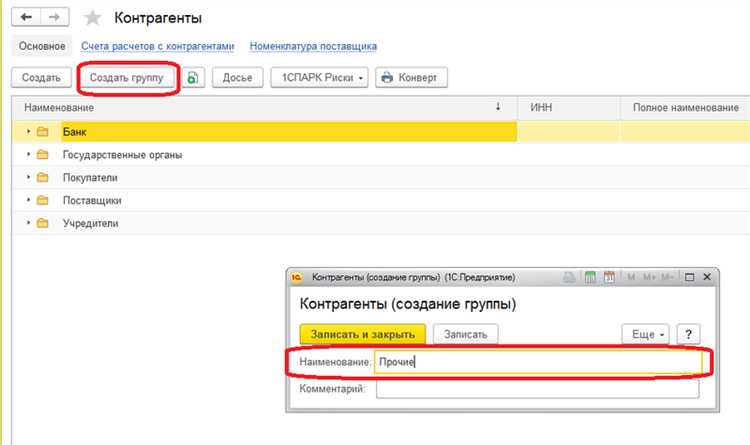Open Номенклатура поставщика link
Viewport: 750px width, 445px height.
(313, 46)
